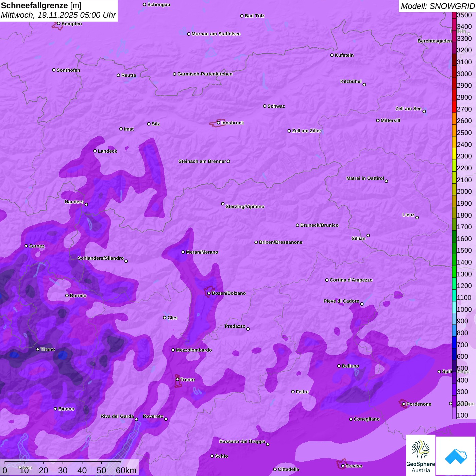Click the 'Schneefallgrenze [m]' title
Image resolution: width=476 pixels, height=476 pixels.
click(41, 5)
